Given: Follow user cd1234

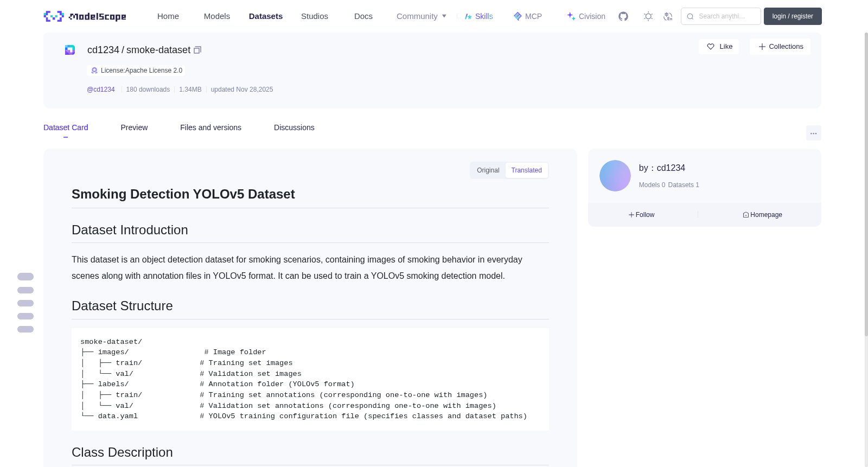Looking at the screenshot, I should pos(641,215).
